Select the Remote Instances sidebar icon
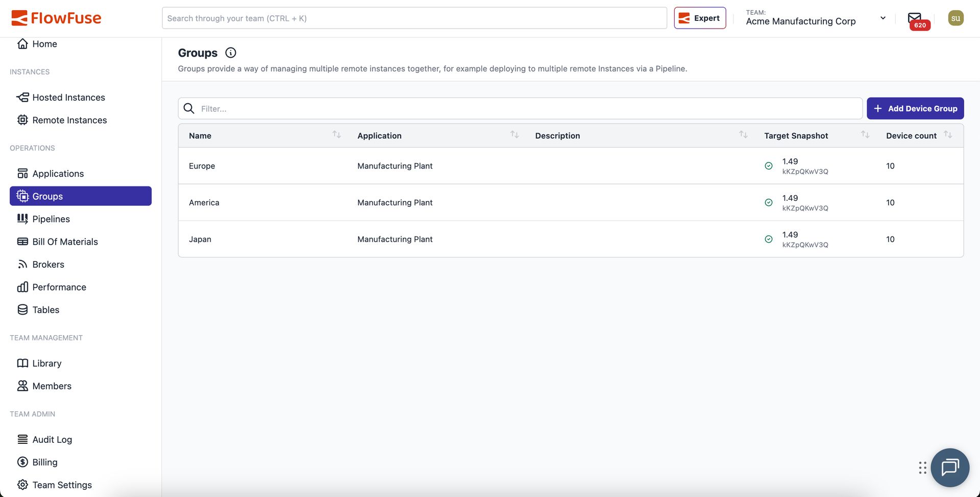This screenshot has height=497, width=980. (22, 120)
